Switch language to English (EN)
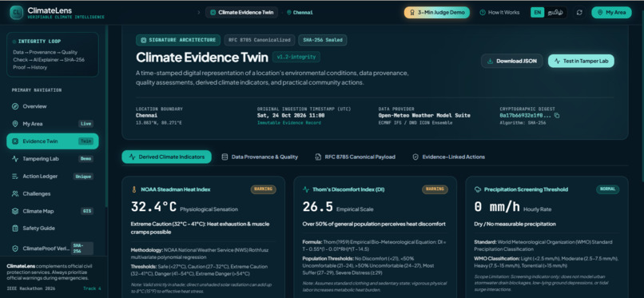 coord(537,12)
